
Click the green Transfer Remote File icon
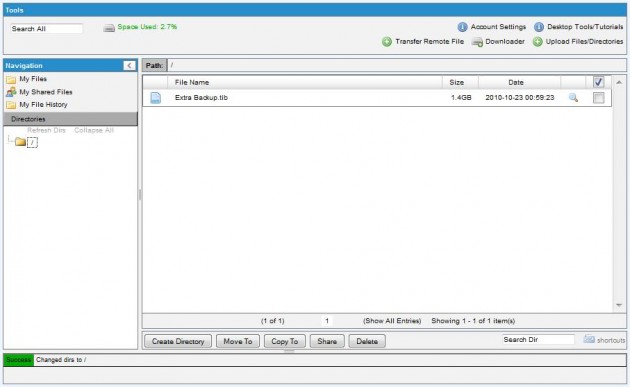tap(387, 41)
